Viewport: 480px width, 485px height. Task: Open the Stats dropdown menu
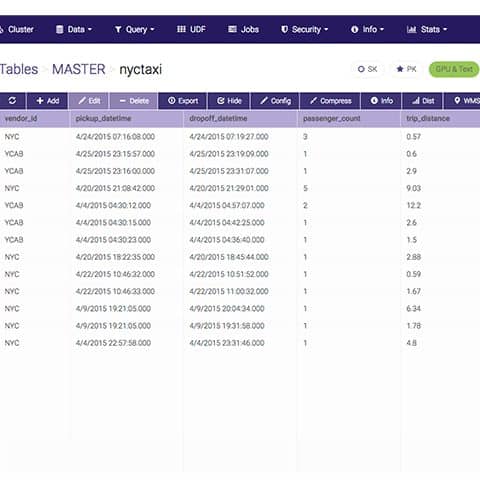pos(427,29)
